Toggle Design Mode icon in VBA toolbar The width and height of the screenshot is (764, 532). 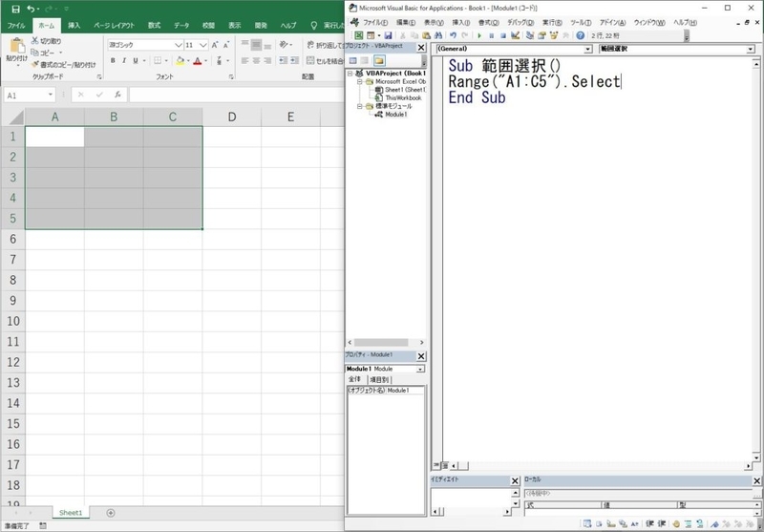pyautogui.click(x=515, y=35)
